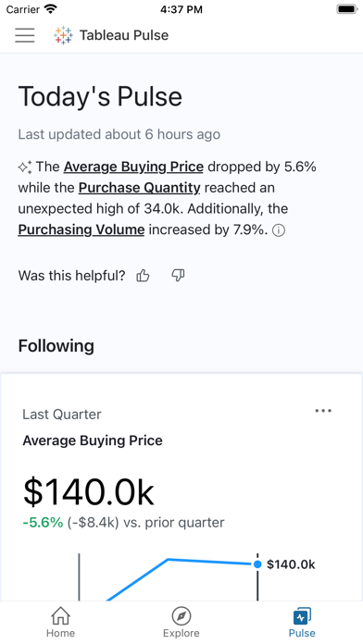Select the Pulse tab
This screenshot has height=644, width=363.
302,623
